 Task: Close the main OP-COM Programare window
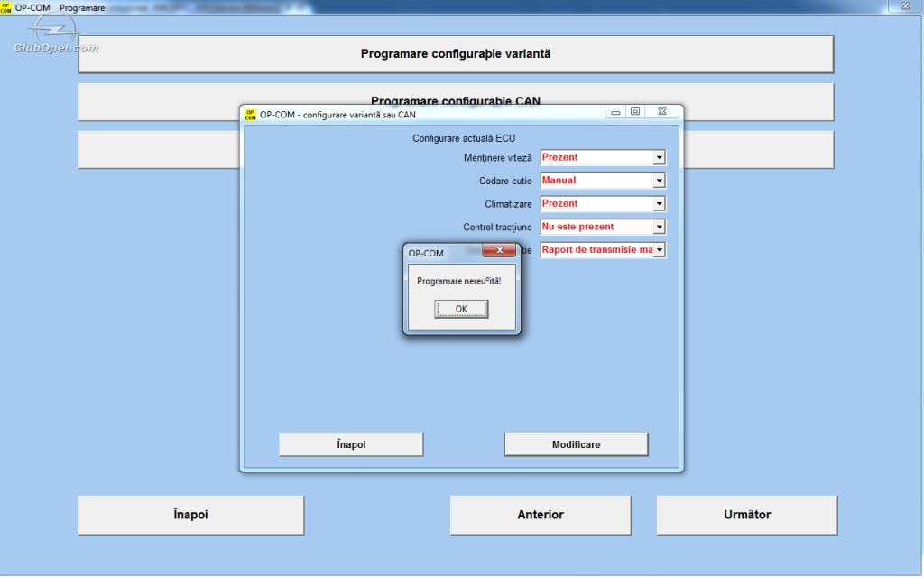point(906,6)
